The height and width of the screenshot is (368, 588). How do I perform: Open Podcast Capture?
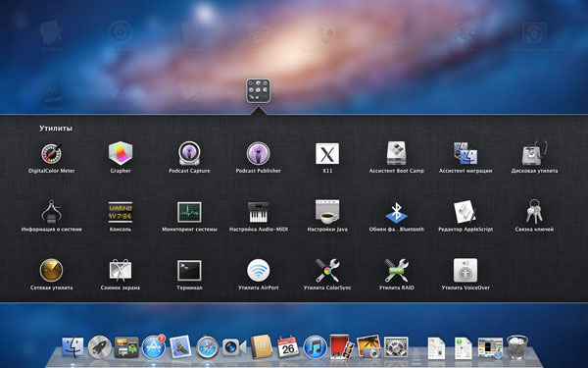pyautogui.click(x=189, y=153)
